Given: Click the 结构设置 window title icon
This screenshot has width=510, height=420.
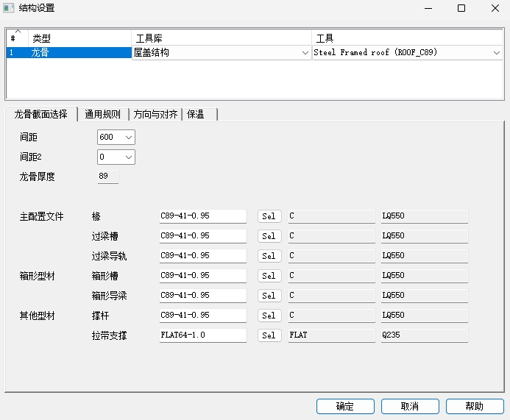Looking at the screenshot, I should tap(8, 8).
